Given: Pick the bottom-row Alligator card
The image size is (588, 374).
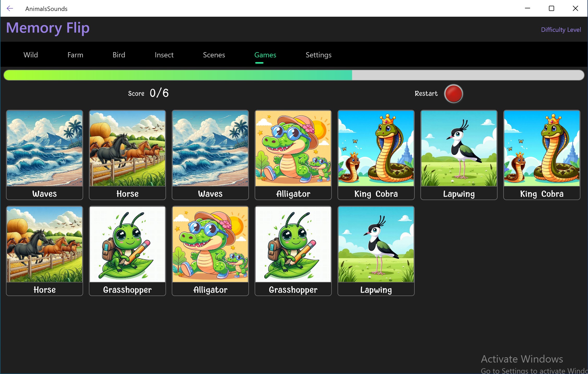Looking at the screenshot, I should 210,250.
